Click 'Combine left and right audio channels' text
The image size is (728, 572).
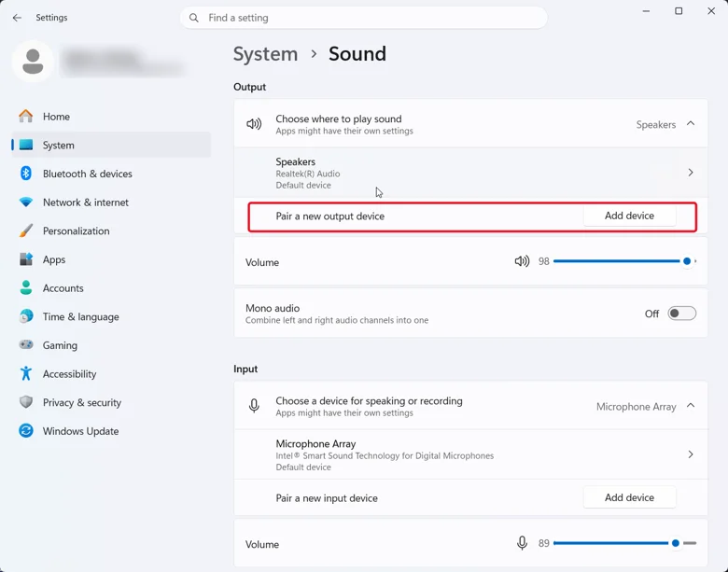coord(337,320)
